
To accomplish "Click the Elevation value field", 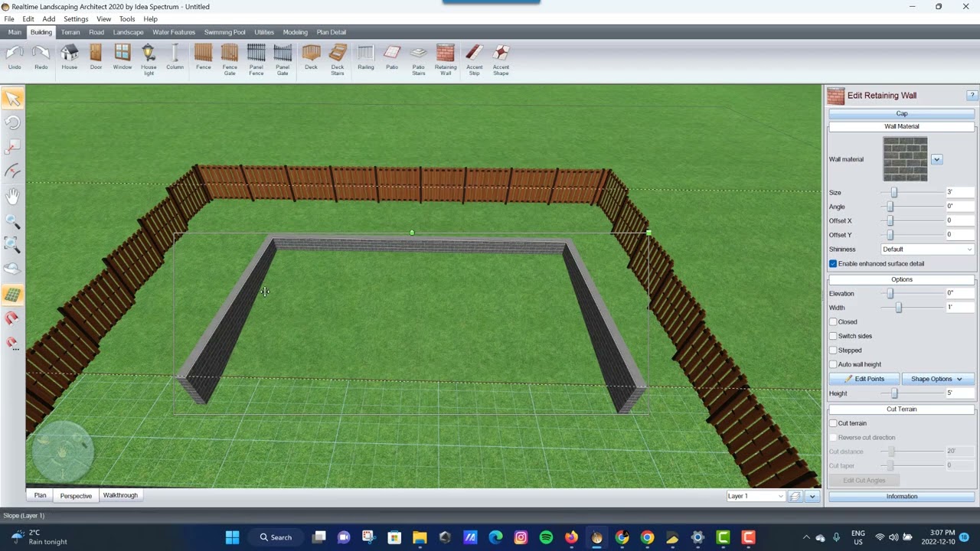I will click(x=959, y=293).
